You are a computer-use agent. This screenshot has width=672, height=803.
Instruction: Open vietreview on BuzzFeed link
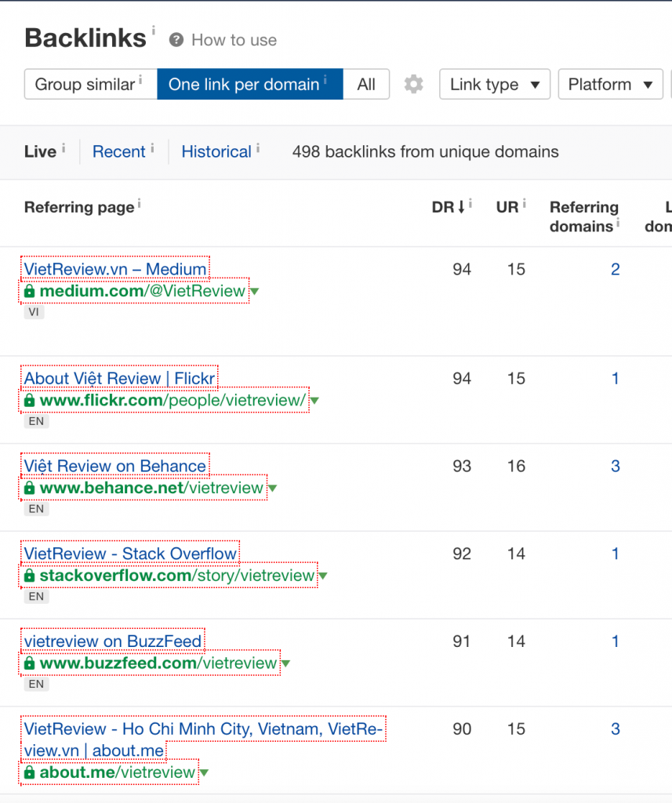tap(113, 641)
